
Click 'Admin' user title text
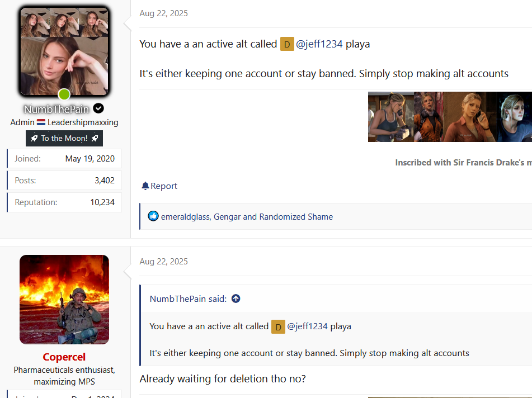[x=22, y=122]
